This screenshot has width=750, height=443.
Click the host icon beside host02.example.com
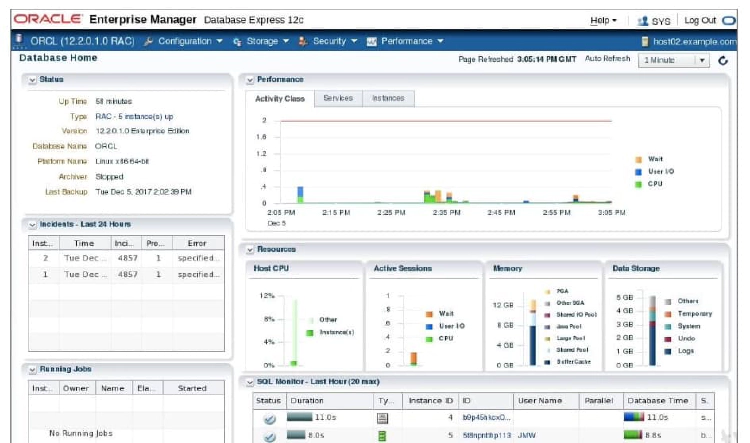tap(645, 42)
